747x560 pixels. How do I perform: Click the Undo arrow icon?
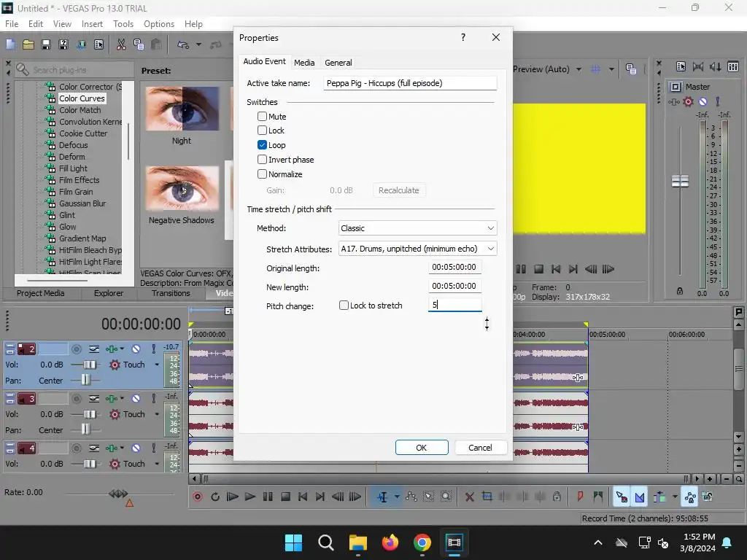pyautogui.click(x=183, y=44)
